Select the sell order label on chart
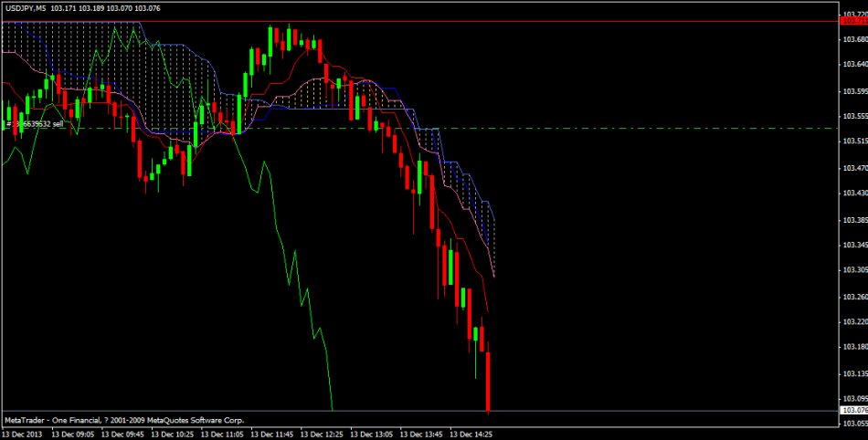Screen dimensions: 868x440 (37, 123)
